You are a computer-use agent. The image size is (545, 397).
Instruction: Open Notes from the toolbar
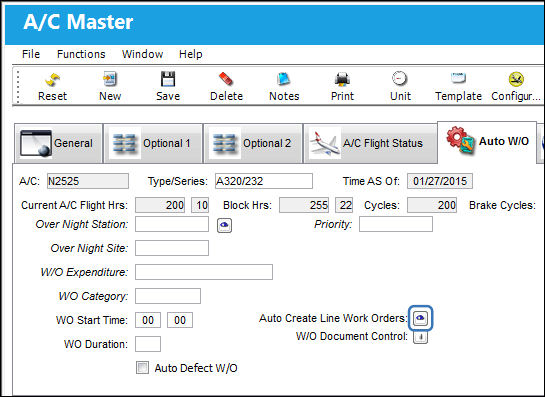point(284,87)
